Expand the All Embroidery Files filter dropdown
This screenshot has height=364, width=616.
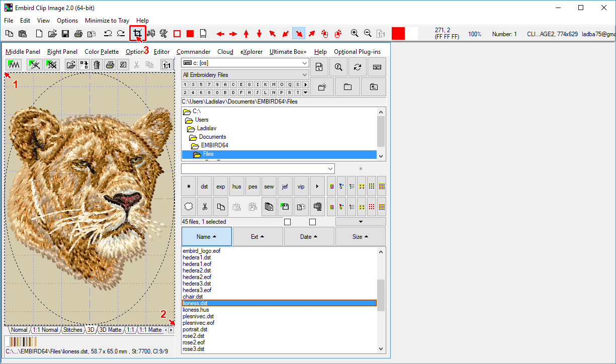tap(245, 75)
